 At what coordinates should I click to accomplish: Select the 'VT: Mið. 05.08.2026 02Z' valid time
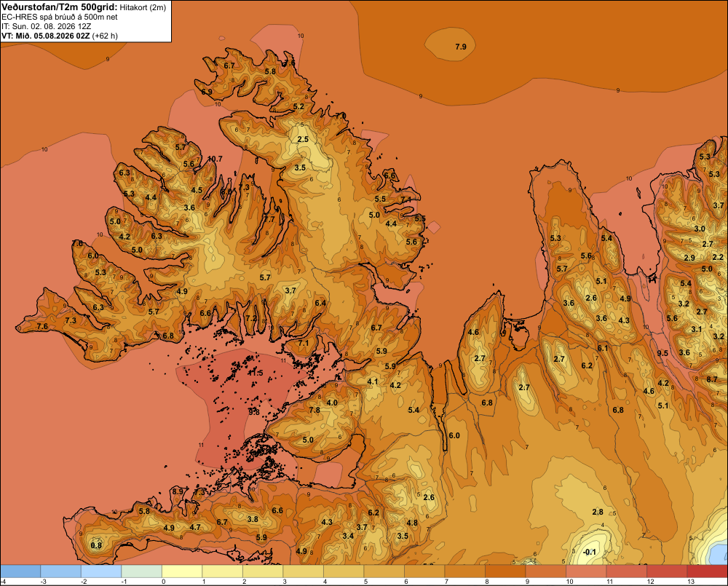pos(46,36)
